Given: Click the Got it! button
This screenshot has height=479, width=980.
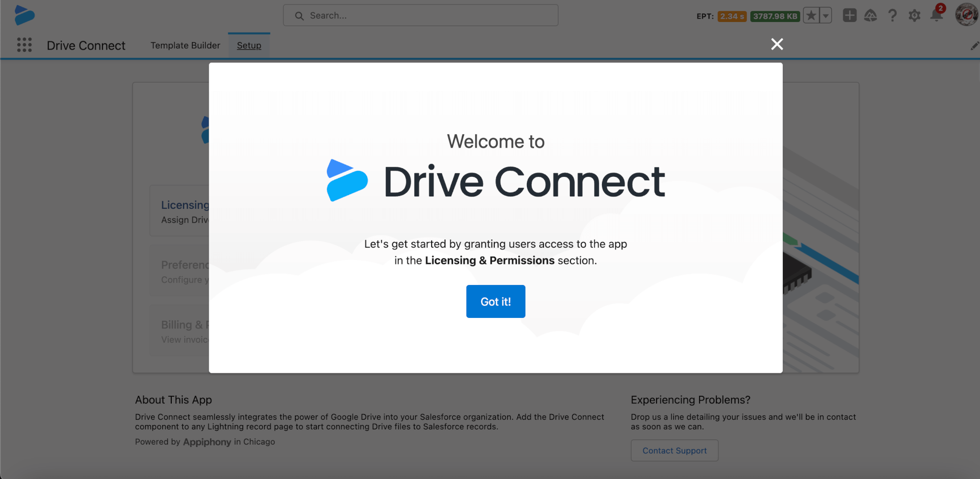Looking at the screenshot, I should pos(495,302).
